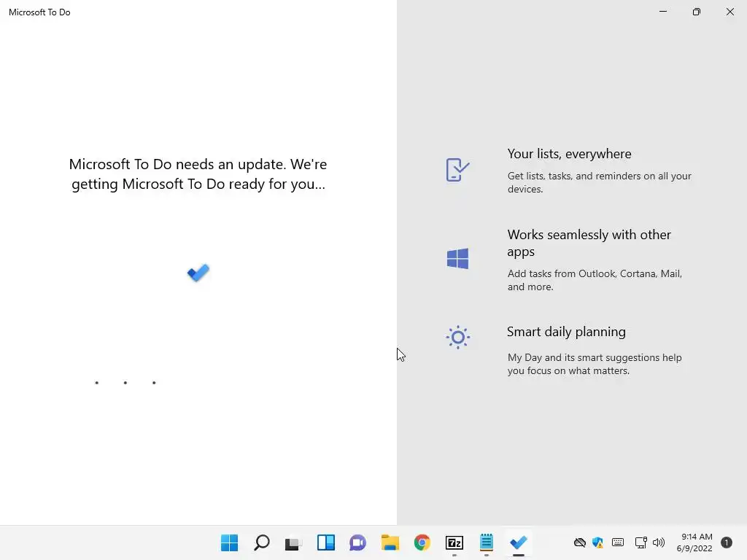747x560 pixels.
Task: Open Teams Chat from taskbar
Action: coord(357,542)
